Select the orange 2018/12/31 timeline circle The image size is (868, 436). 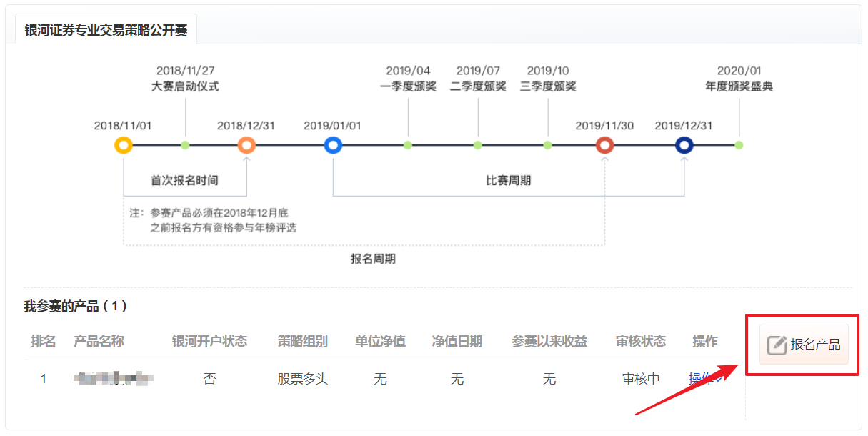point(246,146)
